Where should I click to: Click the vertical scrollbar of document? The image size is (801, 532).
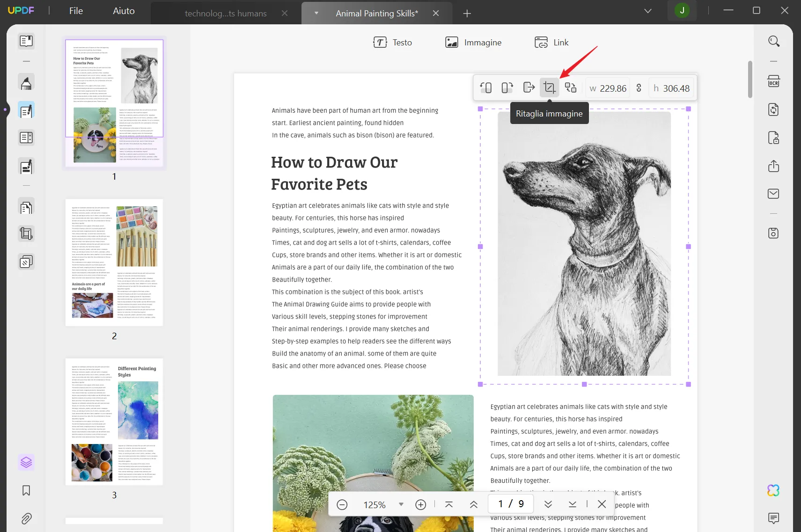tap(750, 79)
